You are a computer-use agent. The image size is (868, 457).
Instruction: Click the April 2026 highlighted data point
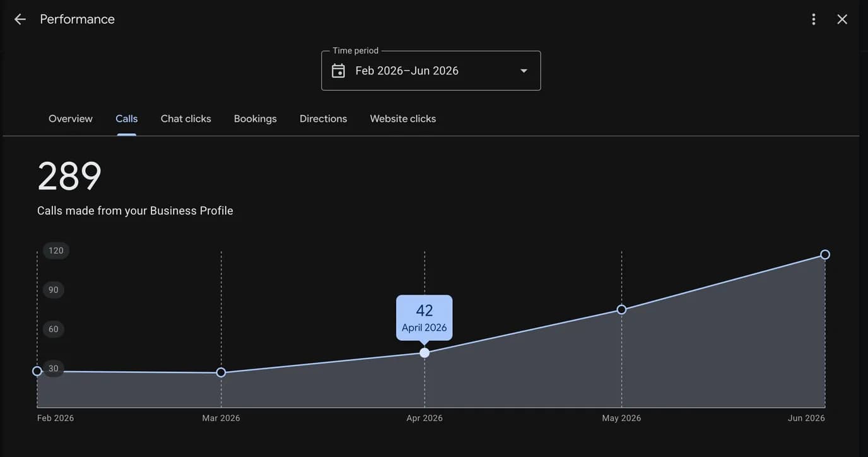[425, 353]
